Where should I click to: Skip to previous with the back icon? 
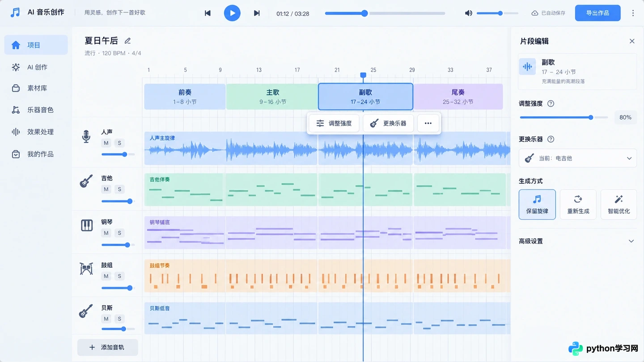click(x=208, y=13)
